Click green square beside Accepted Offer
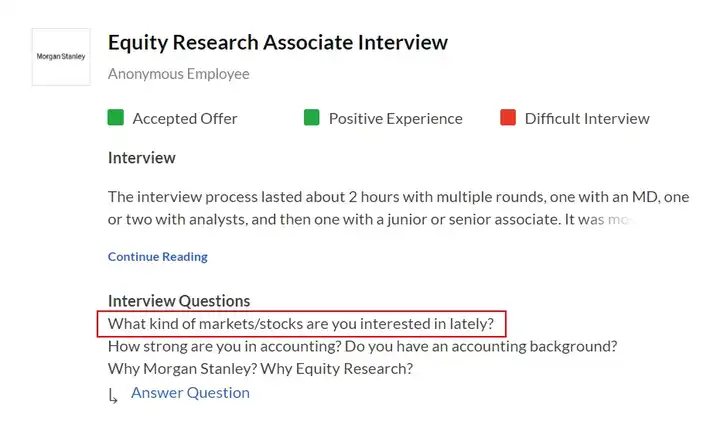The width and height of the screenshot is (720, 425). click(x=116, y=118)
